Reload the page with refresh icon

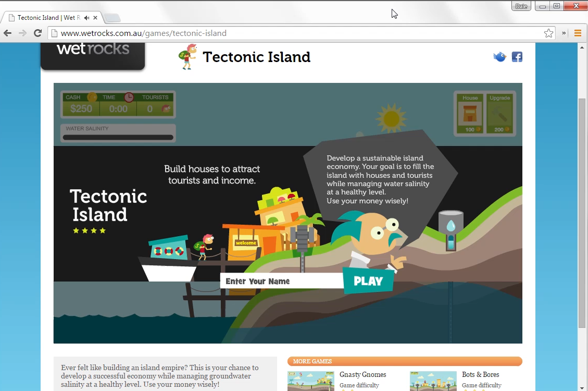click(x=37, y=33)
